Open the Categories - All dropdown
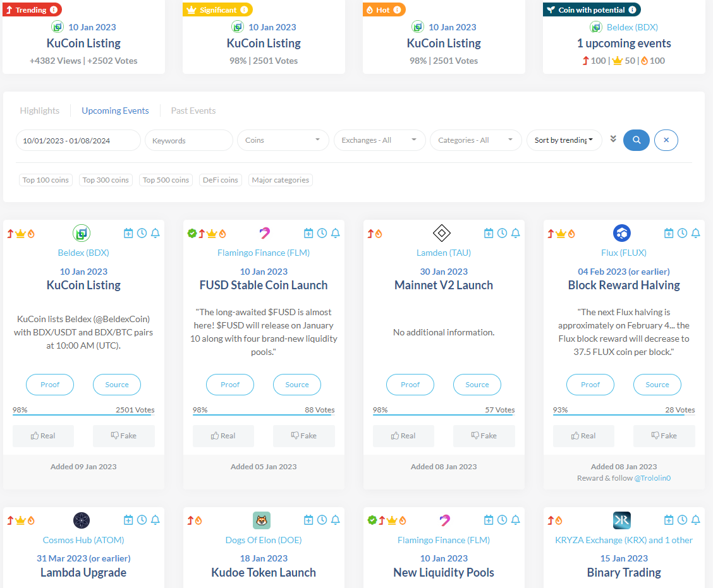 (x=475, y=140)
